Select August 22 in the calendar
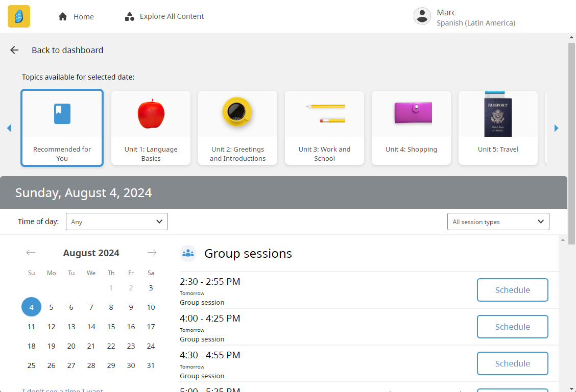The width and height of the screenshot is (576, 392). [x=111, y=346]
